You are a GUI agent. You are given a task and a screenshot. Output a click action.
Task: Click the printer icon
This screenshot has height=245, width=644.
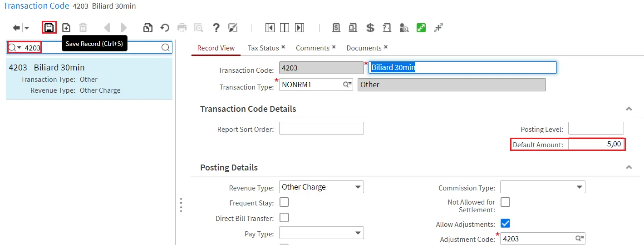[182, 28]
